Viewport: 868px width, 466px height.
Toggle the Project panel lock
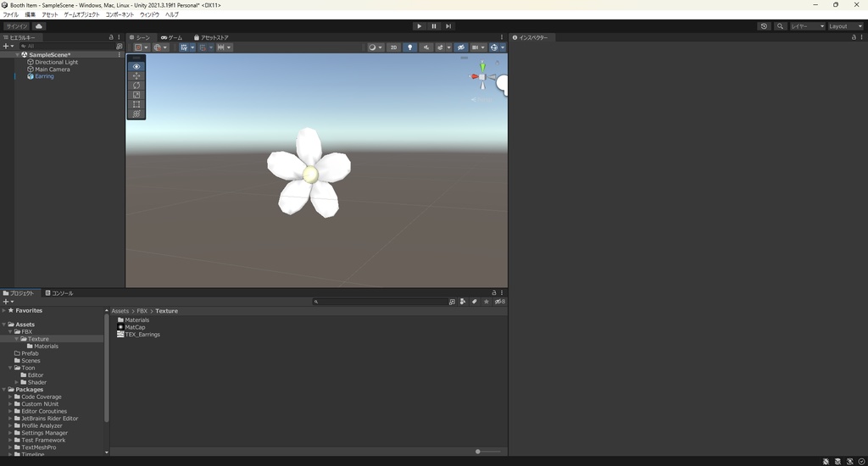pyautogui.click(x=494, y=292)
